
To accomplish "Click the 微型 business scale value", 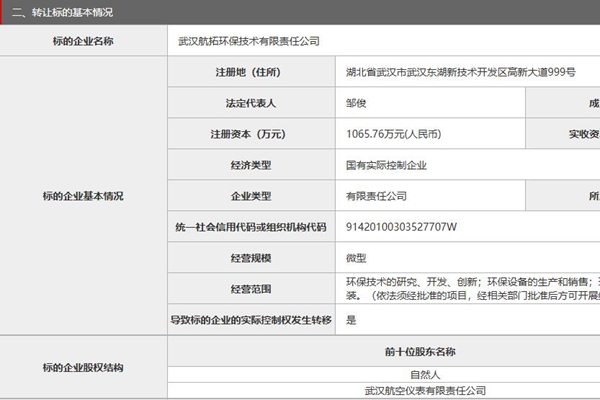I will (356, 258).
